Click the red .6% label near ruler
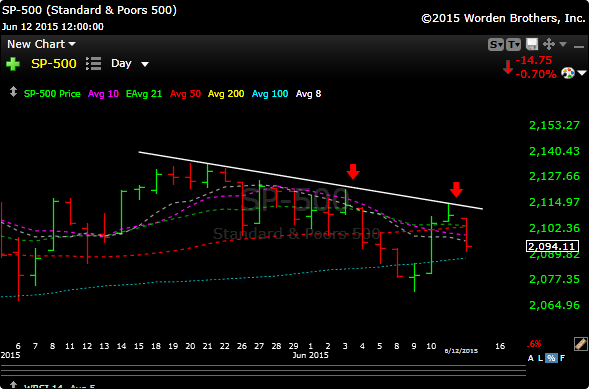Screen dimensions: 589x389 tap(533, 344)
